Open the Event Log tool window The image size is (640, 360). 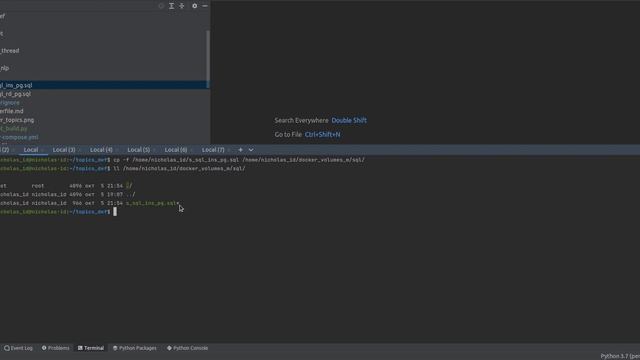coord(18,348)
